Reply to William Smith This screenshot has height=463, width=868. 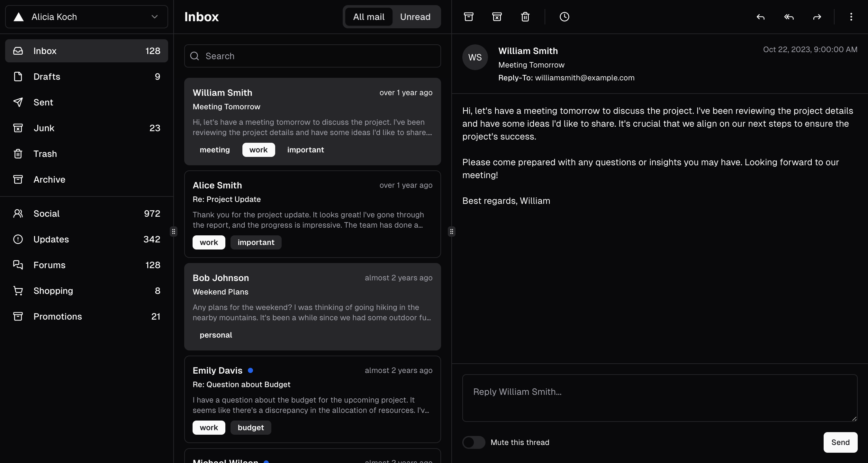761,17
